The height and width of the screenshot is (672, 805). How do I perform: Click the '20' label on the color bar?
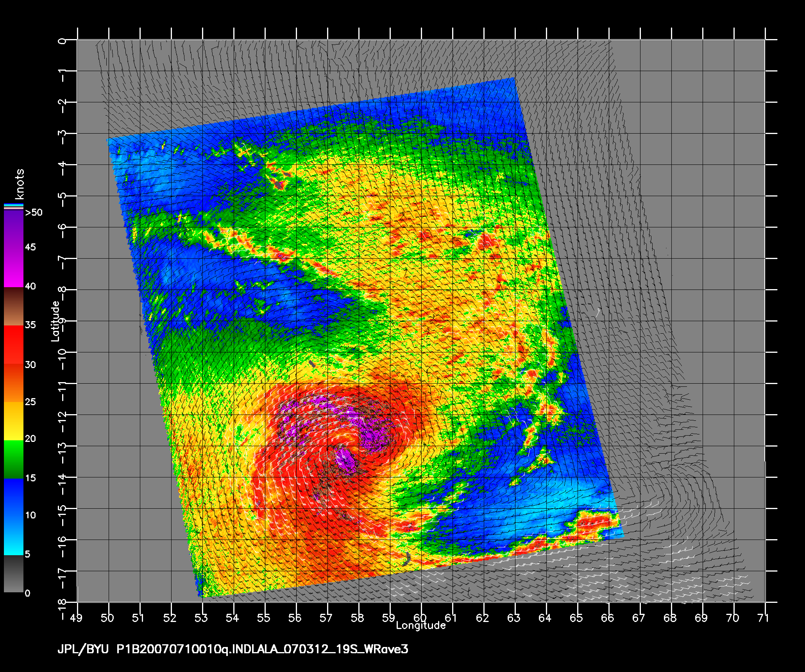(x=30, y=438)
